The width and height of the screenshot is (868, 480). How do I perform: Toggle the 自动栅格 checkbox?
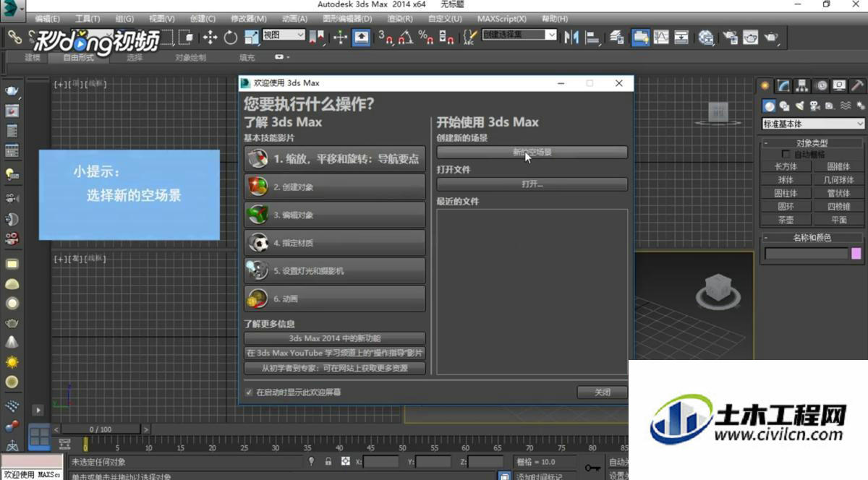(x=786, y=154)
